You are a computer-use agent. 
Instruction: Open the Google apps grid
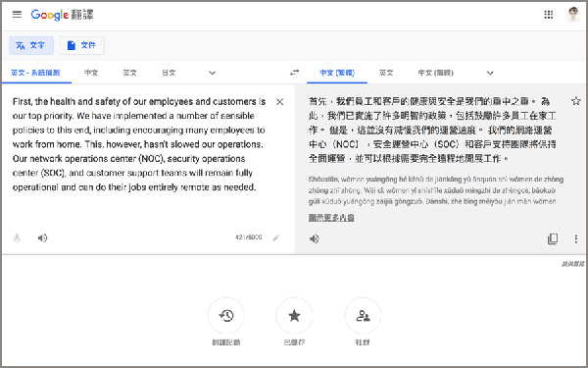tap(548, 15)
